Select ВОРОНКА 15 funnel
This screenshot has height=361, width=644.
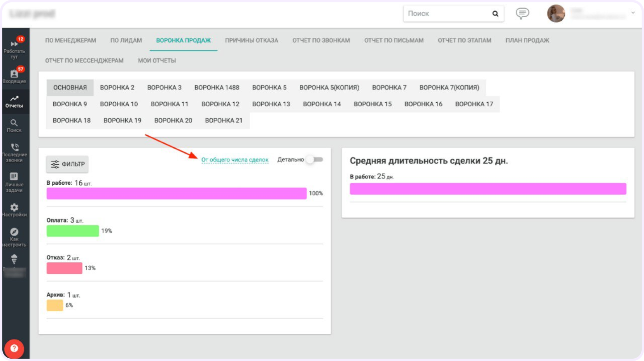pyautogui.click(x=373, y=104)
